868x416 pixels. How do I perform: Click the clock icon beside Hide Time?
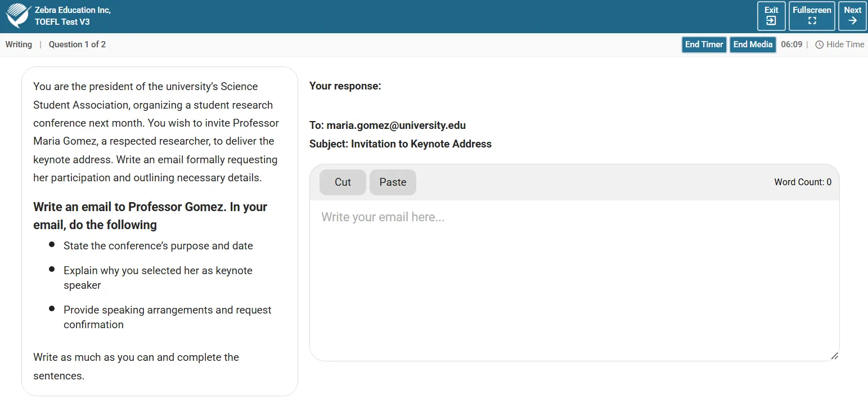(x=819, y=44)
